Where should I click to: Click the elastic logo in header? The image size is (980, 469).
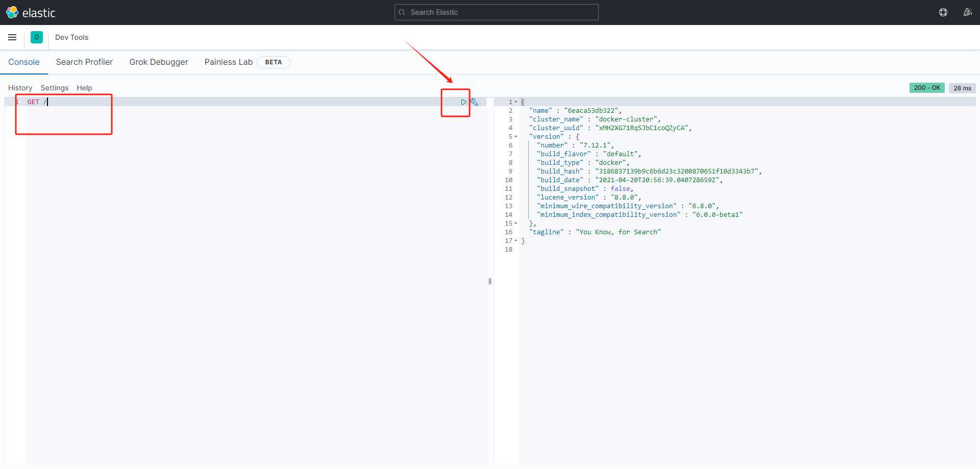31,12
